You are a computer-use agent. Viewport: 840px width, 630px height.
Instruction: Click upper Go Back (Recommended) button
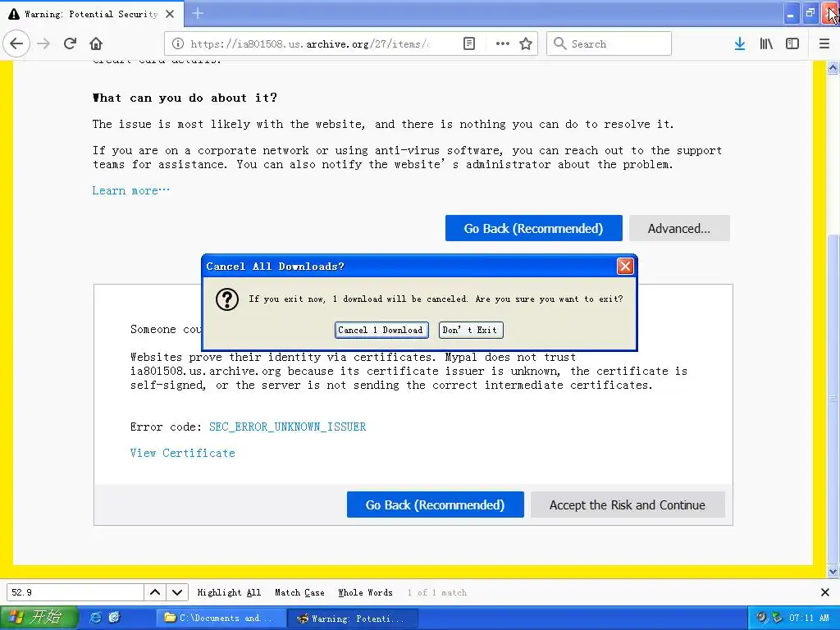[x=533, y=228]
